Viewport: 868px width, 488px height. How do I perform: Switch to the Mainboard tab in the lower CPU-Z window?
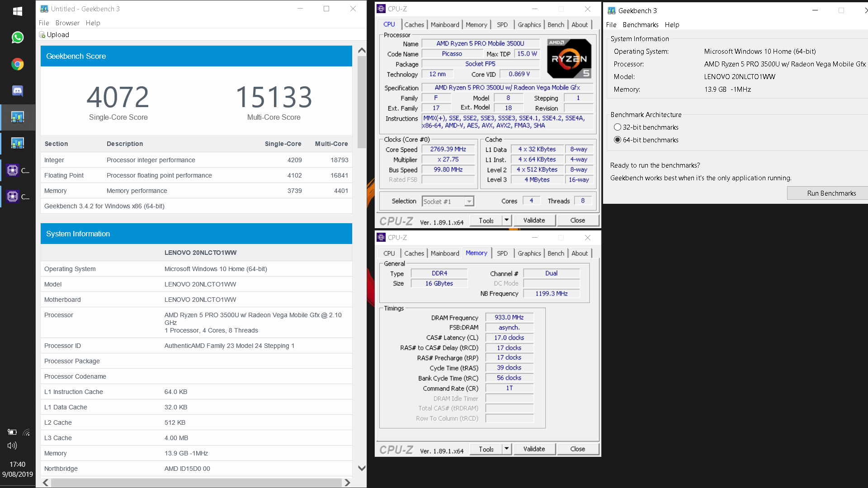click(445, 253)
